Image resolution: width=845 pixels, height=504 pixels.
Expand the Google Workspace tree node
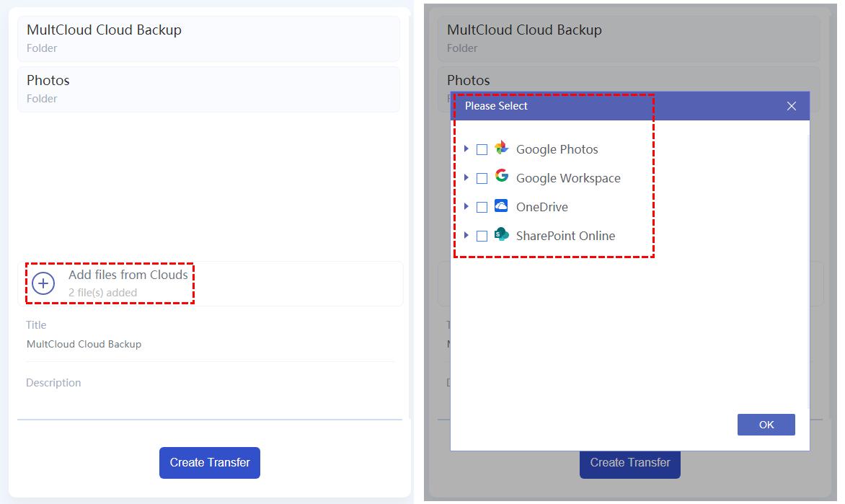[x=466, y=177]
